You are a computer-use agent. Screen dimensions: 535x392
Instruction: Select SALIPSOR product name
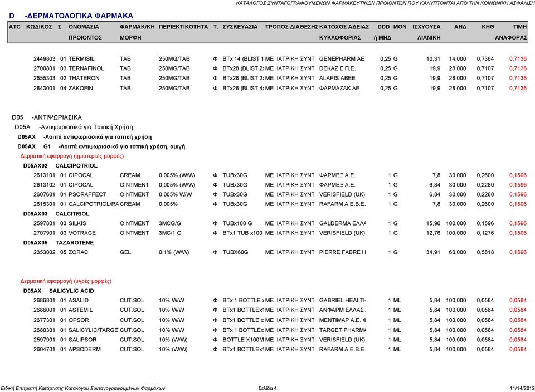(x=82, y=340)
